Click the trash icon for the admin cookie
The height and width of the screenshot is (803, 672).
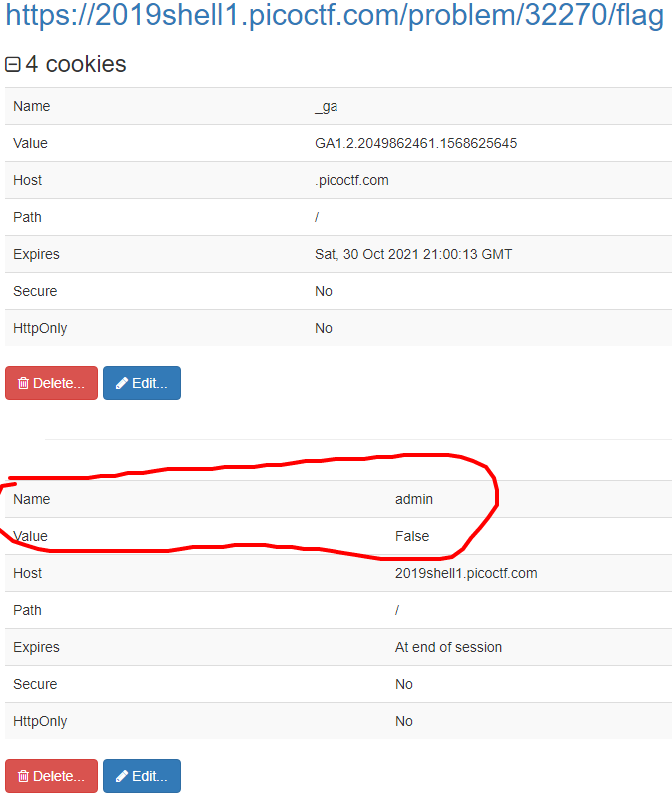coord(24,776)
